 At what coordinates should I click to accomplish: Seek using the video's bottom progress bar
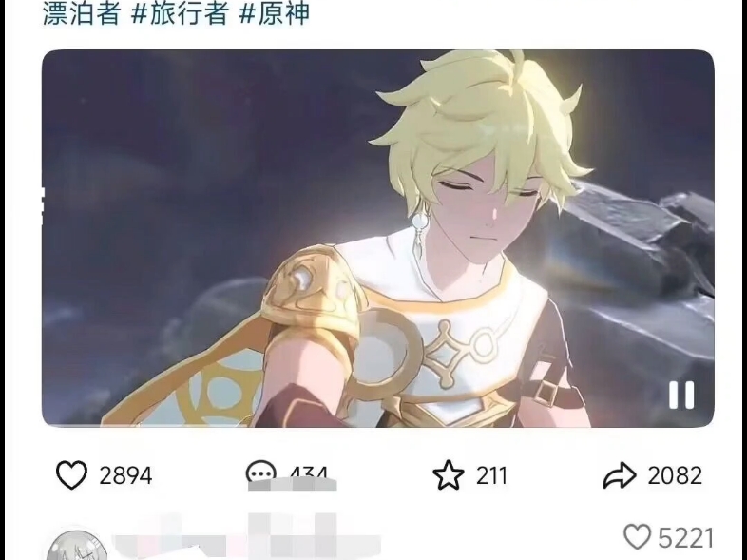pos(378,425)
